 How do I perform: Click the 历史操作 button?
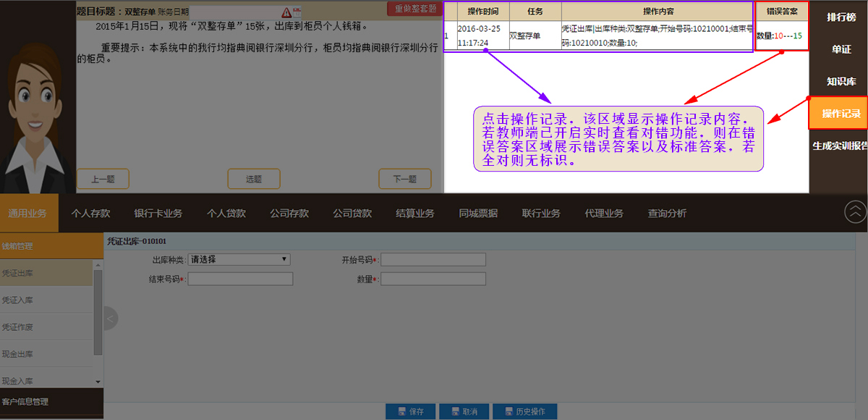pyautogui.click(x=524, y=411)
